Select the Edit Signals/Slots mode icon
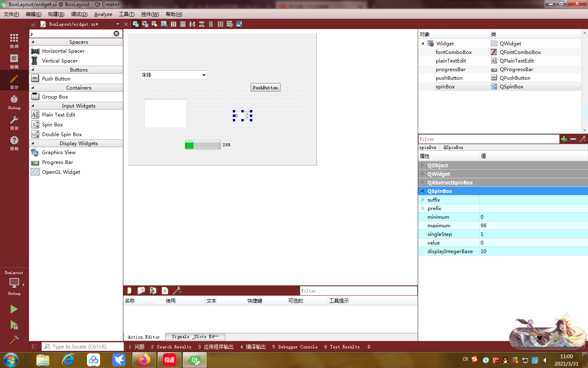 (145, 24)
